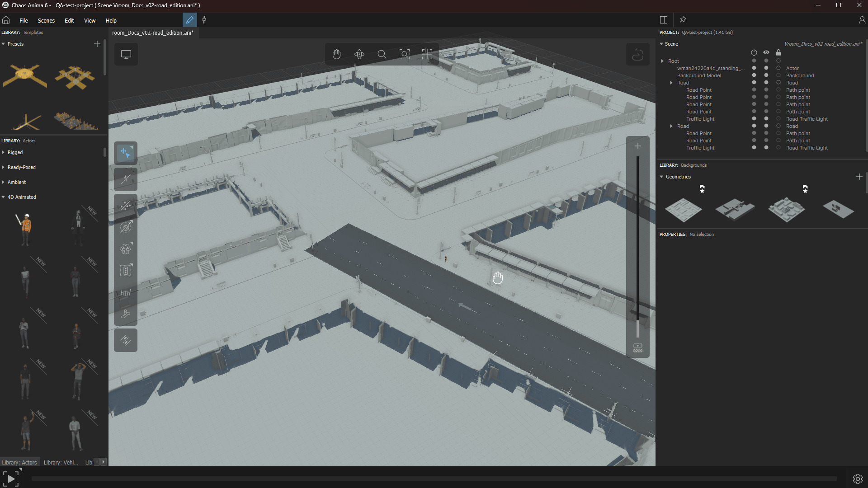Toggle lock of the Root node
The width and height of the screenshot is (868, 488).
point(778,61)
